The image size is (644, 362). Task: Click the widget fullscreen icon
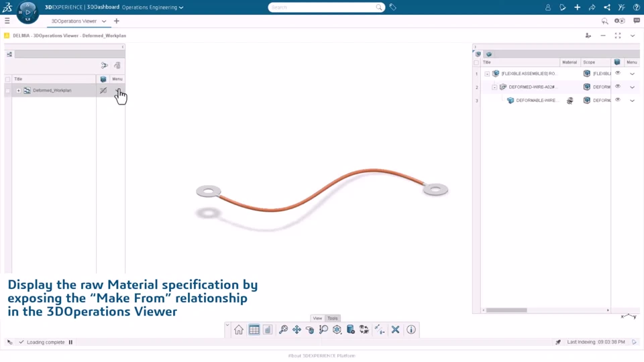pyautogui.click(x=618, y=36)
